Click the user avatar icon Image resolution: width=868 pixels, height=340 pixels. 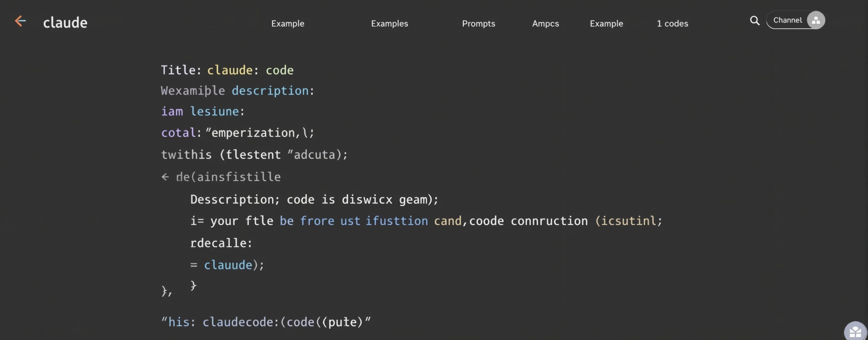(x=816, y=20)
